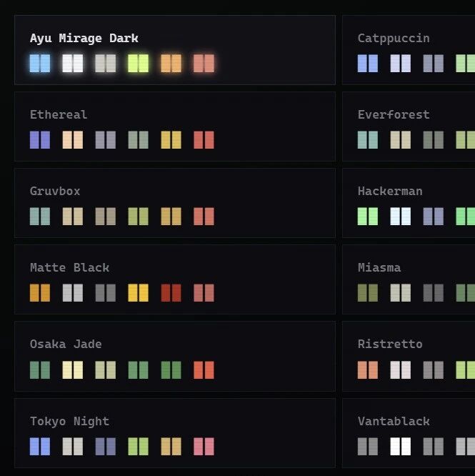The image size is (475, 476).
Task: Pick the beige swatch in Miasma
Action: click(401, 293)
